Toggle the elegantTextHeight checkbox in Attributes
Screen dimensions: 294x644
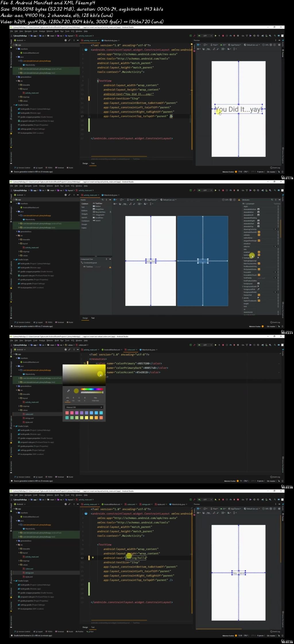[x=259, y=241]
